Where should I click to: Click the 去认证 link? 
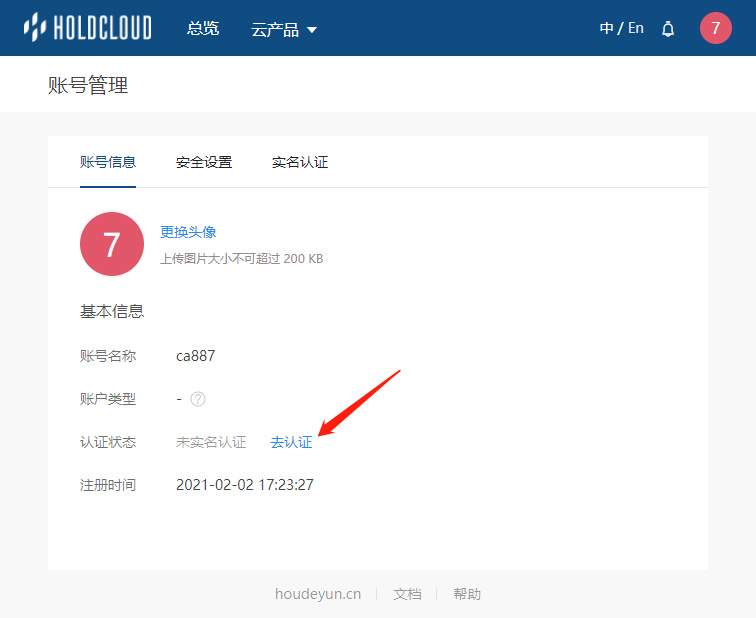(x=291, y=442)
